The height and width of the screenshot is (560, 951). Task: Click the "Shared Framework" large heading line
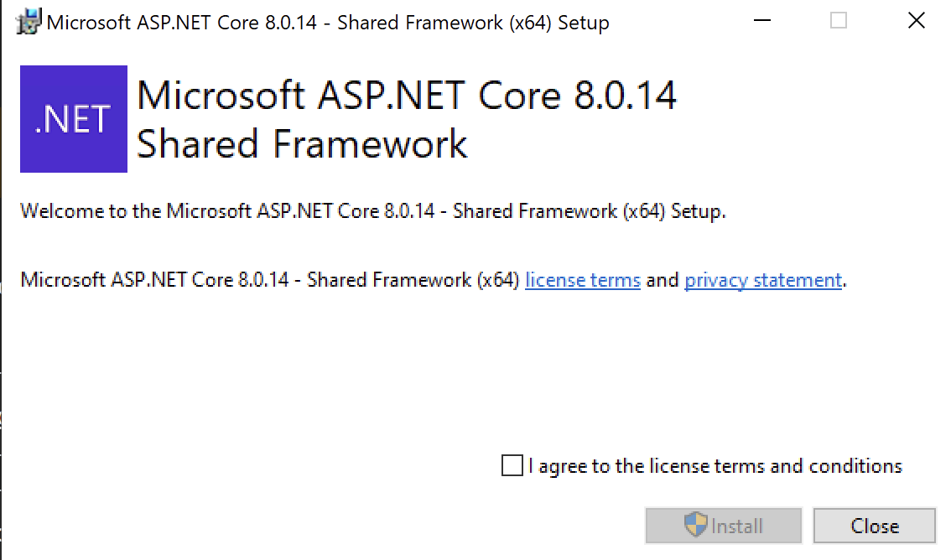(302, 144)
